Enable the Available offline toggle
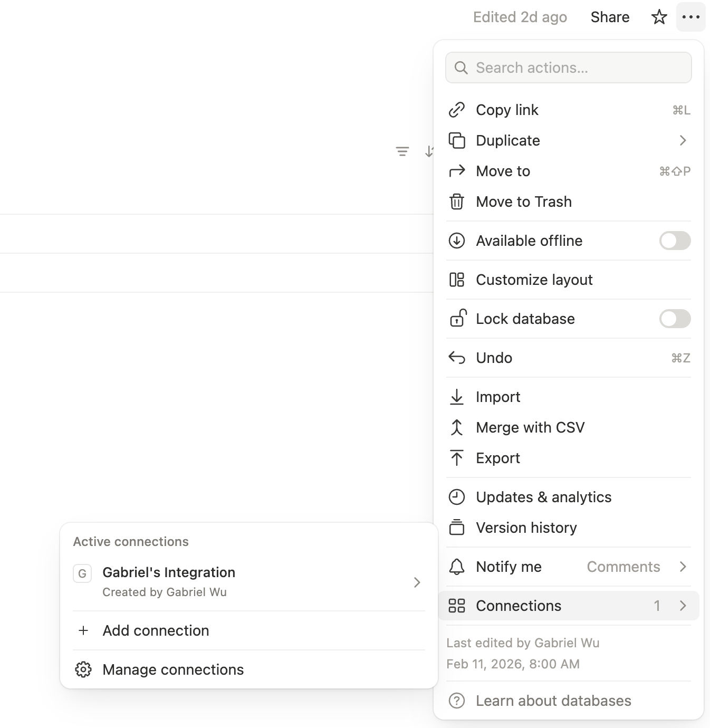The width and height of the screenshot is (710, 728). pyautogui.click(x=675, y=241)
